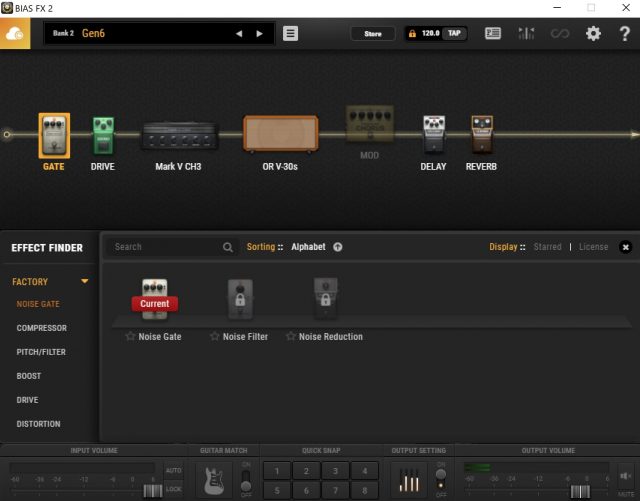
Task: Select the DELAY pedal
Action: coord(434,134)
